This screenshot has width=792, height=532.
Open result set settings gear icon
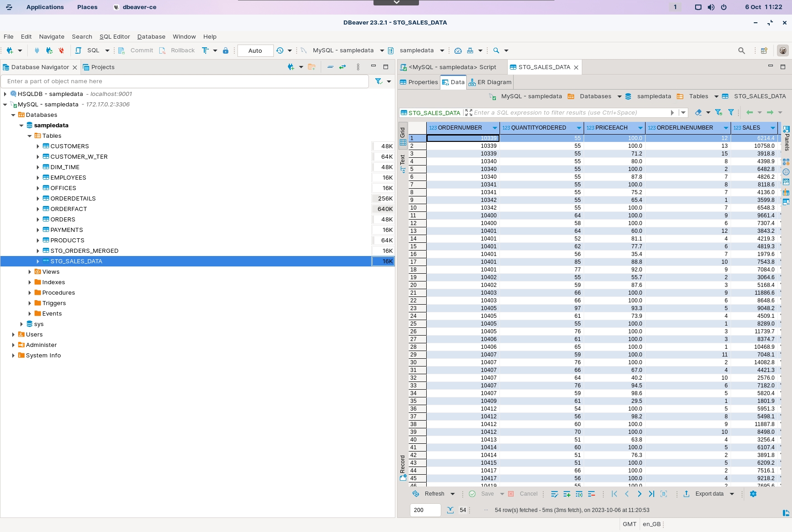[753, 494]
